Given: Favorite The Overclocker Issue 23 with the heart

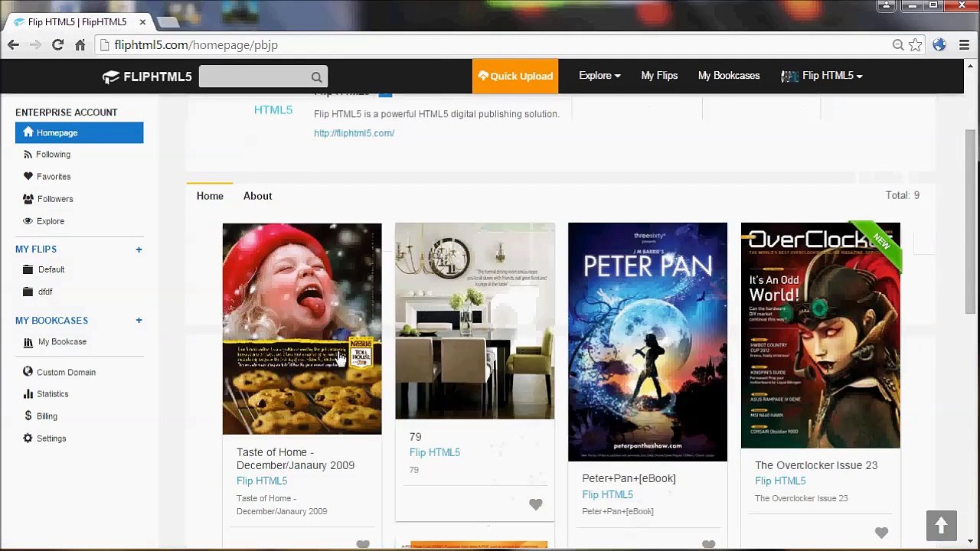Looking at the screenshot, I should (882, 533).
